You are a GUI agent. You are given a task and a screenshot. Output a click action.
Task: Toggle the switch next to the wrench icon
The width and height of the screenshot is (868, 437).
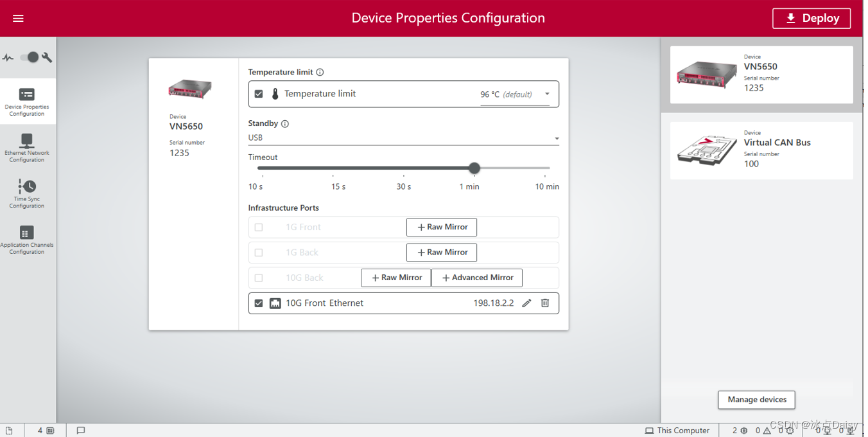[x=29, y=57]
